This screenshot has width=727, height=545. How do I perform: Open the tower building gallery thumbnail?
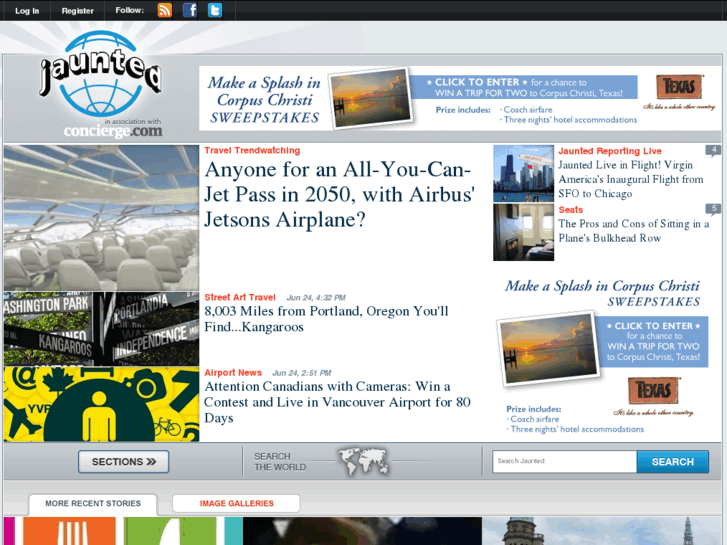coord(602,531)
